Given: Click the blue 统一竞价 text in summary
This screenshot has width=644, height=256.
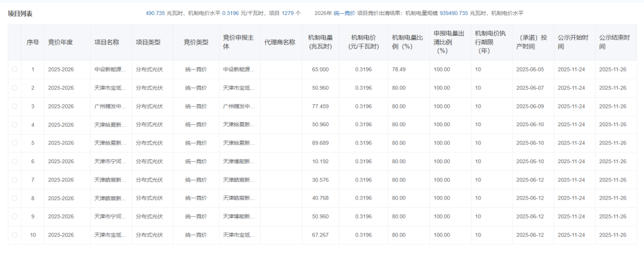Looking at the screenshot, I should pos(345,13).
